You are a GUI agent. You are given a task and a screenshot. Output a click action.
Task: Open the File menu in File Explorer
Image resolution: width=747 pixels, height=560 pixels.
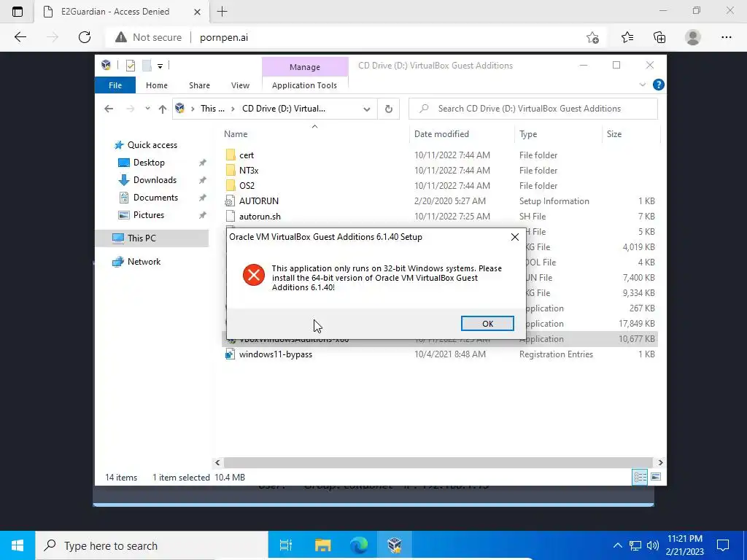[115, 85]
